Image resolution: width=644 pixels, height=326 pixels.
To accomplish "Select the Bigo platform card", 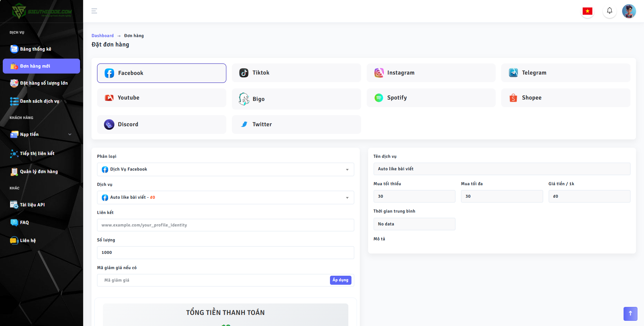I will [296, 99].
